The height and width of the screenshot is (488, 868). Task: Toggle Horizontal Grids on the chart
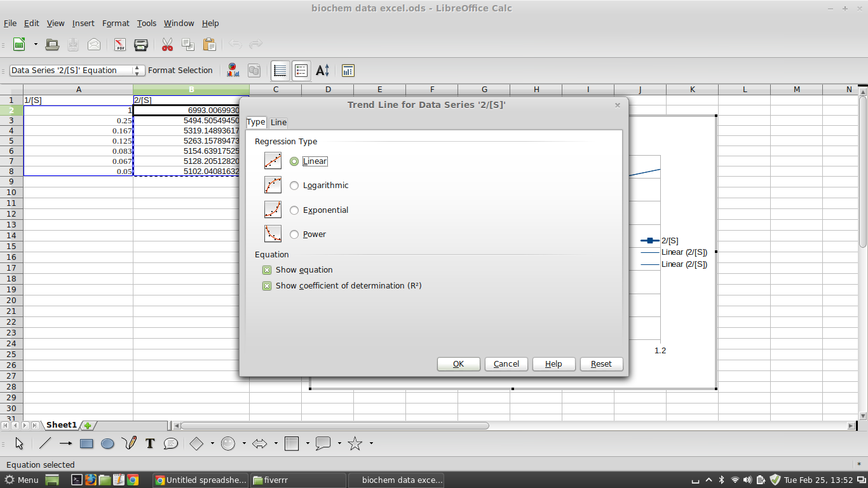278,71
